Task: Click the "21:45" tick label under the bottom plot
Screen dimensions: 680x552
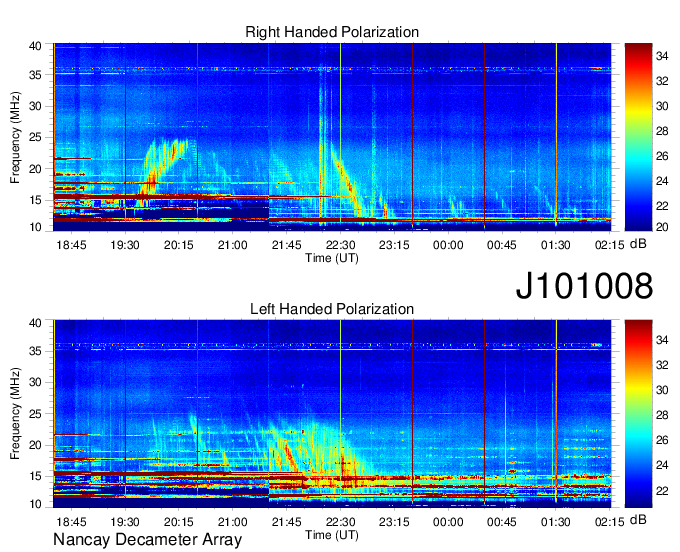Action: tap(286, 522)
